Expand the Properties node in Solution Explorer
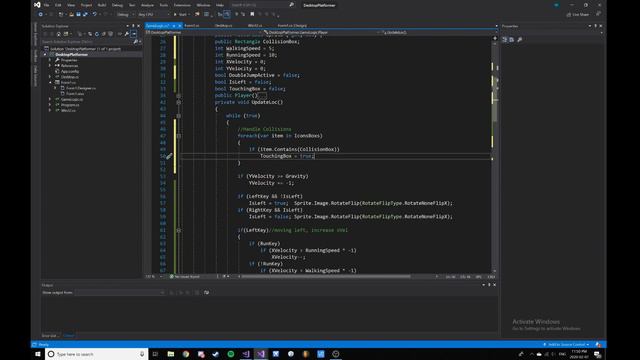Viewport: 640px width, 360px height. click(50, 60)
